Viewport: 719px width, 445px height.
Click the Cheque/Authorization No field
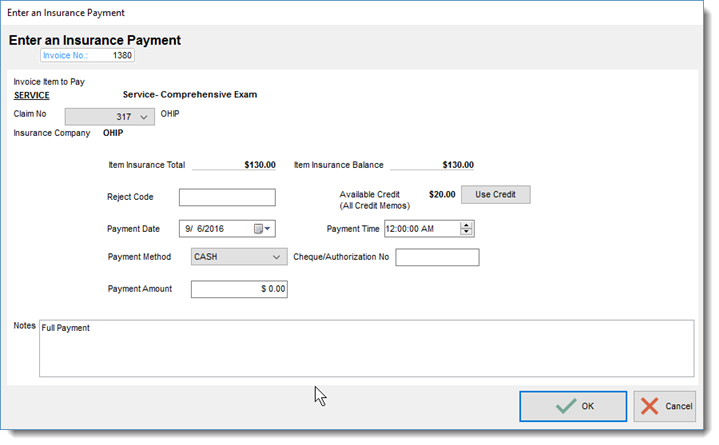click(437, 257)
